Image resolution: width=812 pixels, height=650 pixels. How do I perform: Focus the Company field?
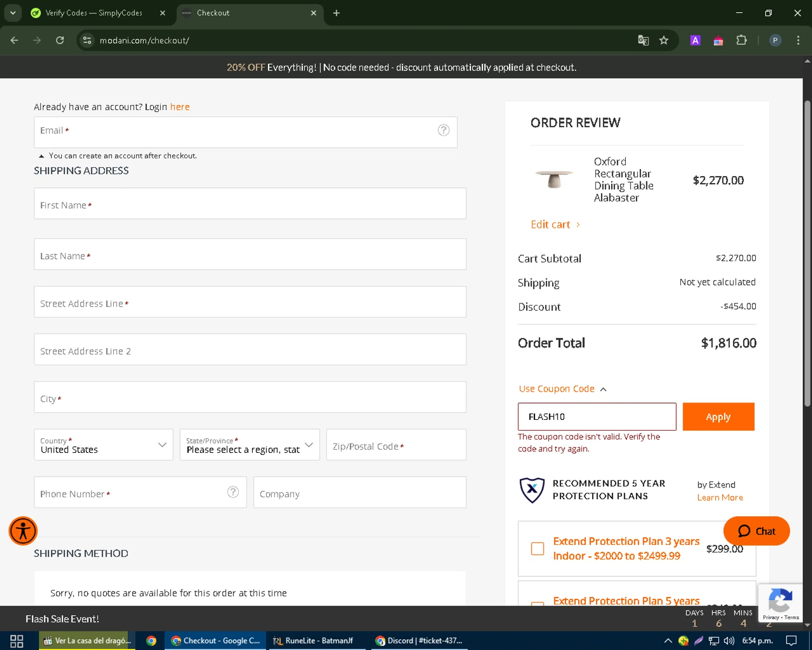tap(360, 492)
